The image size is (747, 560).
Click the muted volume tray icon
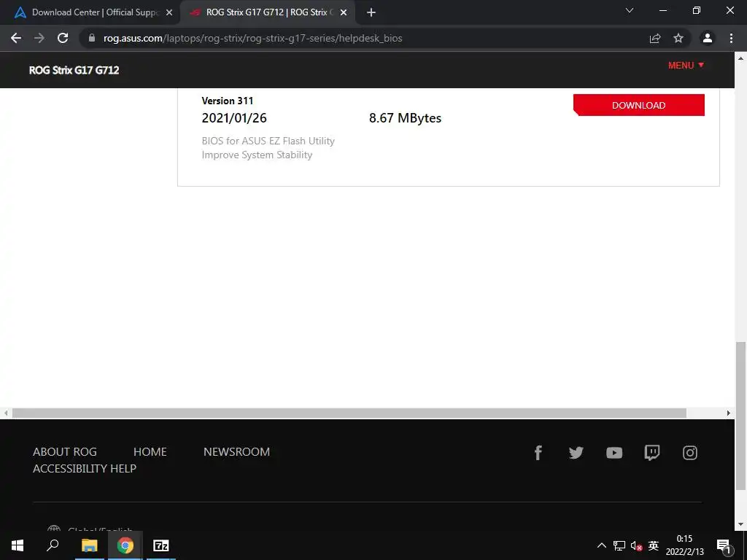point(636,545)
